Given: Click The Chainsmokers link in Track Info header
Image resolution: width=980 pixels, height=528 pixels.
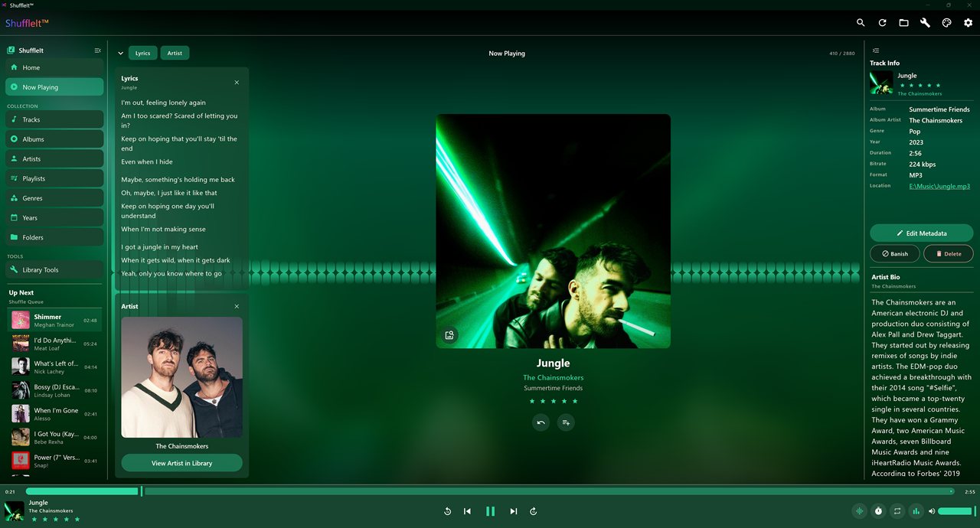Looking at the screenshot, I should (x=920, y=94).
